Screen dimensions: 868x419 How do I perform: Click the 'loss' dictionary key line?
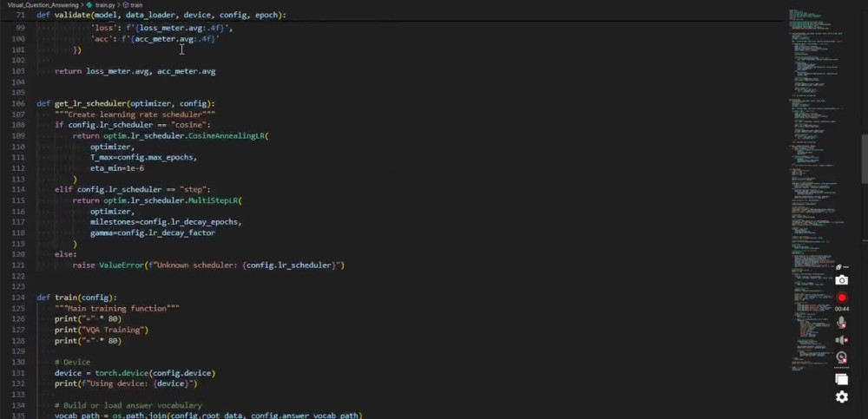pos(161,28)
